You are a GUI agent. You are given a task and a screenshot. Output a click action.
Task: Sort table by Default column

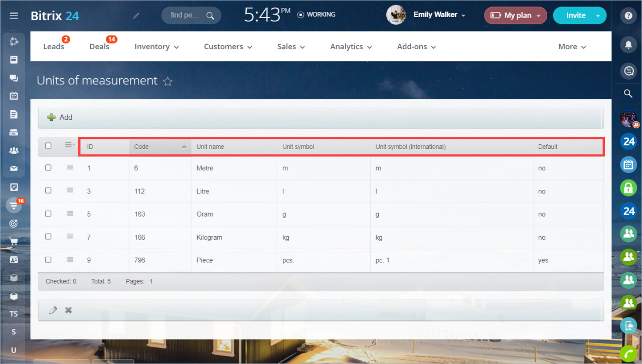[x=567, y=147]
